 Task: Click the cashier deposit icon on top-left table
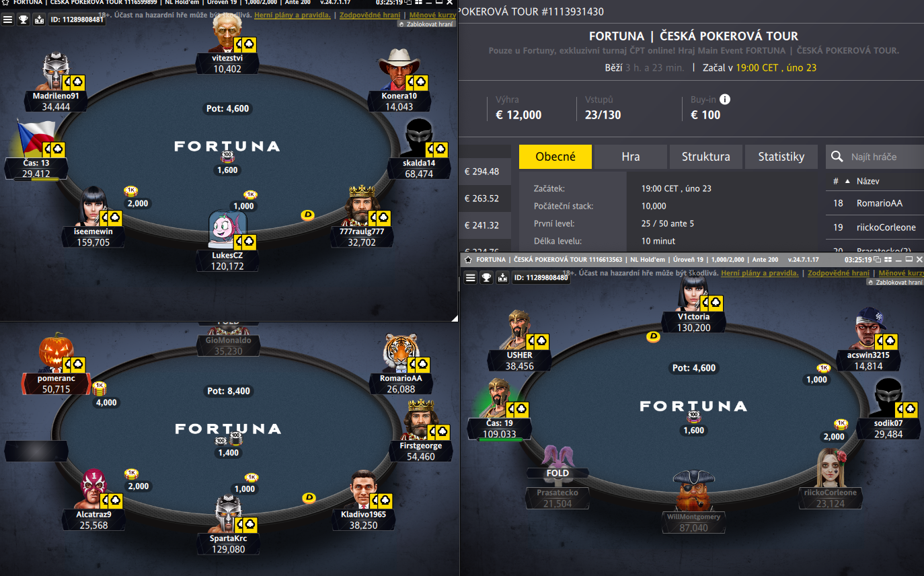click(39, 20)
